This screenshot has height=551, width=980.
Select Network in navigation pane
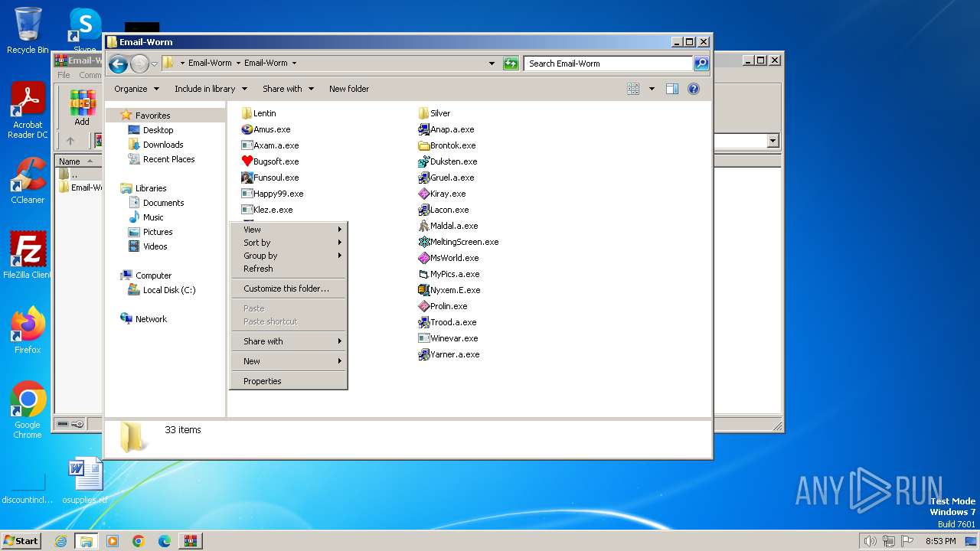(144, 319)
